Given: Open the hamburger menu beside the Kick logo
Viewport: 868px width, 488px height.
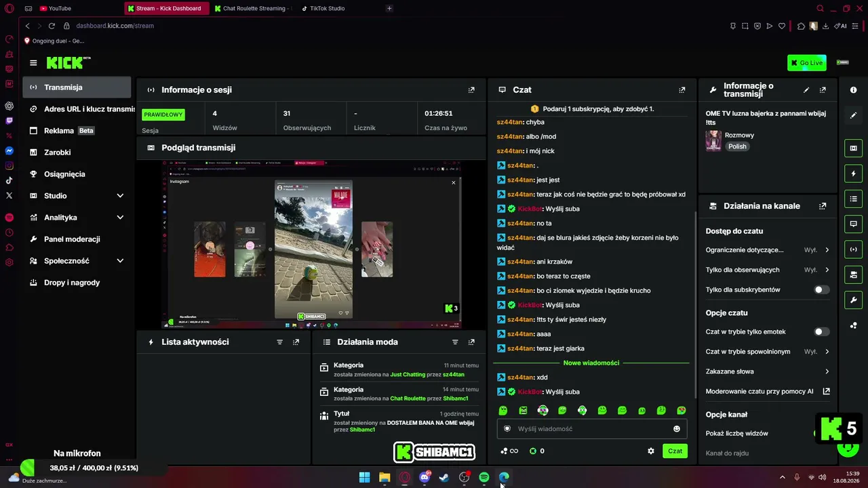Looking at the screenshot, I should tap(33, 63).
